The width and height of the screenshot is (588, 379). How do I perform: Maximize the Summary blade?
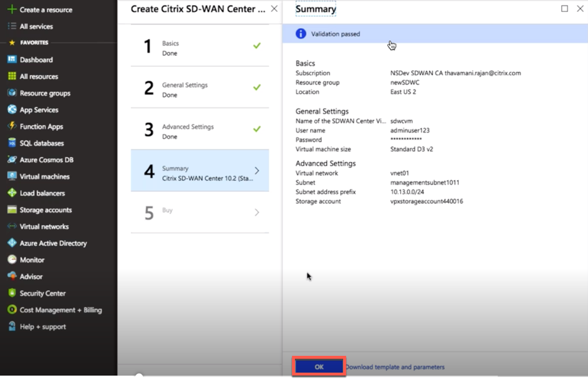coord(564,9)
